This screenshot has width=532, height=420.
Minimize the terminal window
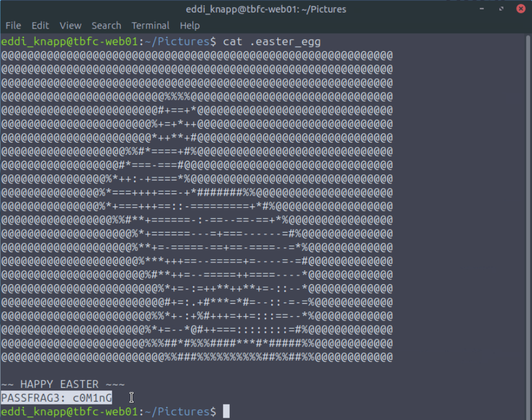483,9
